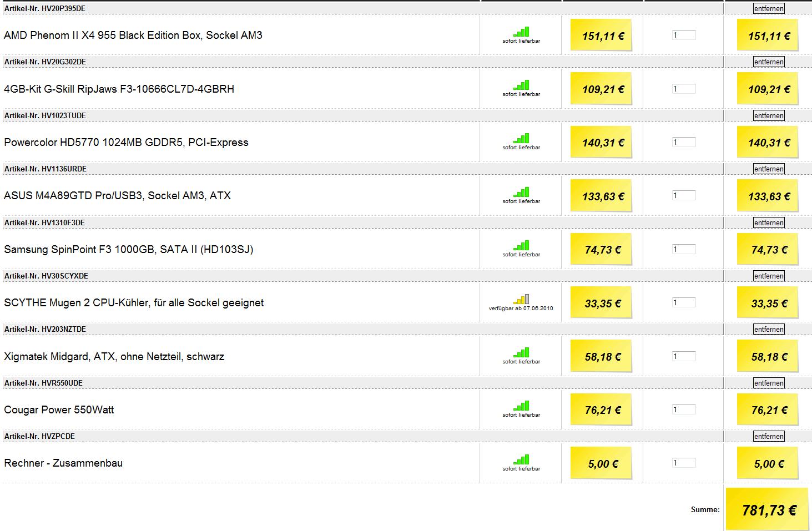
Task: Click line total 151,11 € below top entfernen
Action: pyautogui.click(x=769, y=36)
